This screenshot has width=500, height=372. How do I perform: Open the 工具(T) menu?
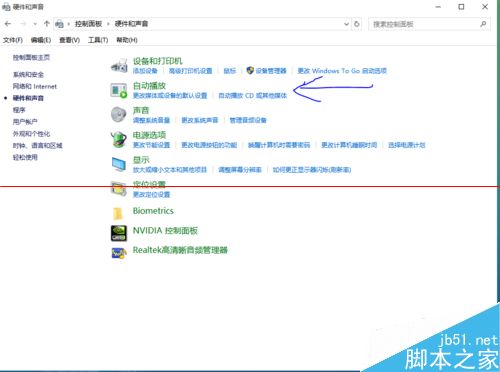pos(98,40)
